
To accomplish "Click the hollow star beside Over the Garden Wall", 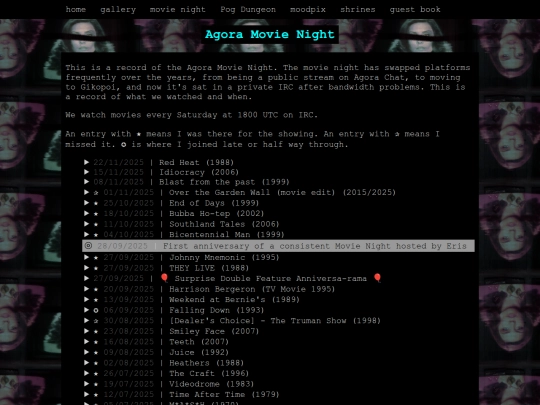I will [x=96, y=193].
